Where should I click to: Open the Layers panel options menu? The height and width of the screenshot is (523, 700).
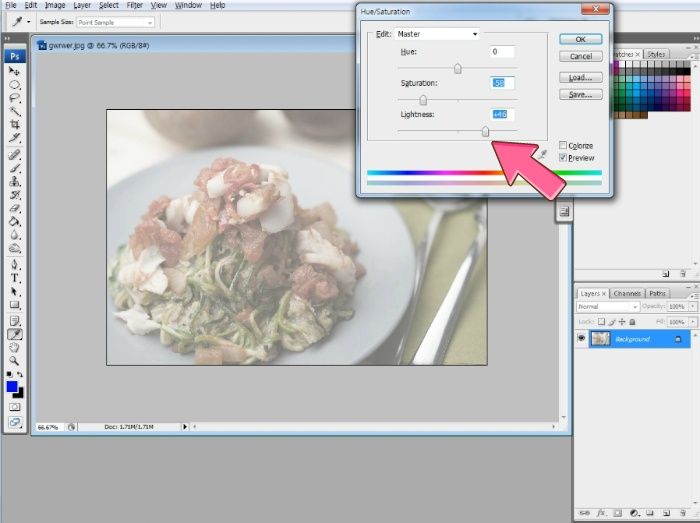tap(694, 295)
